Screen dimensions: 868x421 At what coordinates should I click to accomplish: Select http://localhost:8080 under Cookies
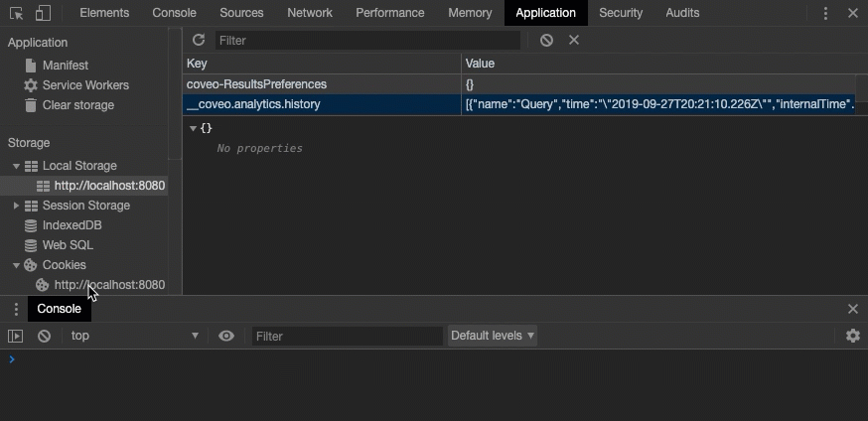point(109,285)
